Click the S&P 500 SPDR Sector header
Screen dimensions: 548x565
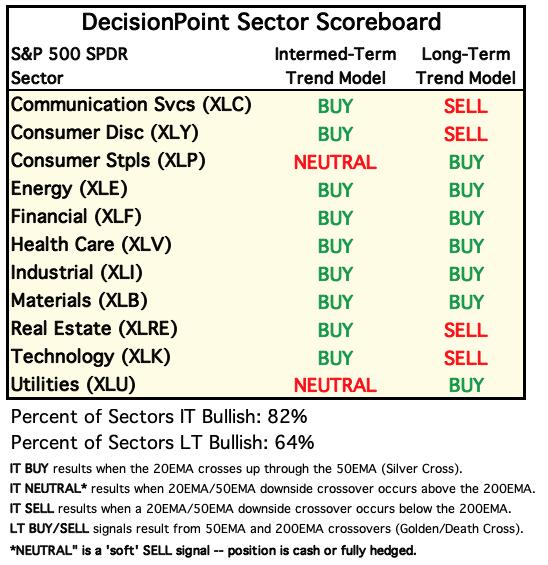69,66
